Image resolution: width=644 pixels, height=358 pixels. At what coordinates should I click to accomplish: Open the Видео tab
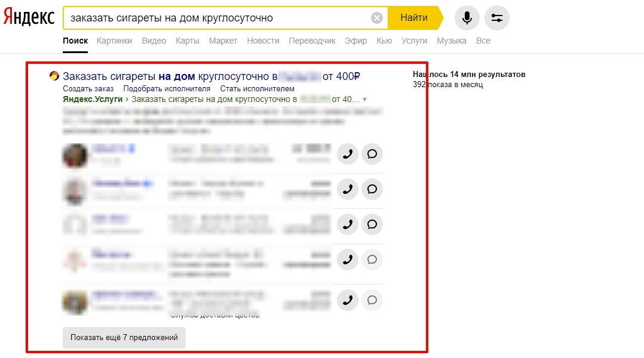pos(154,41)
